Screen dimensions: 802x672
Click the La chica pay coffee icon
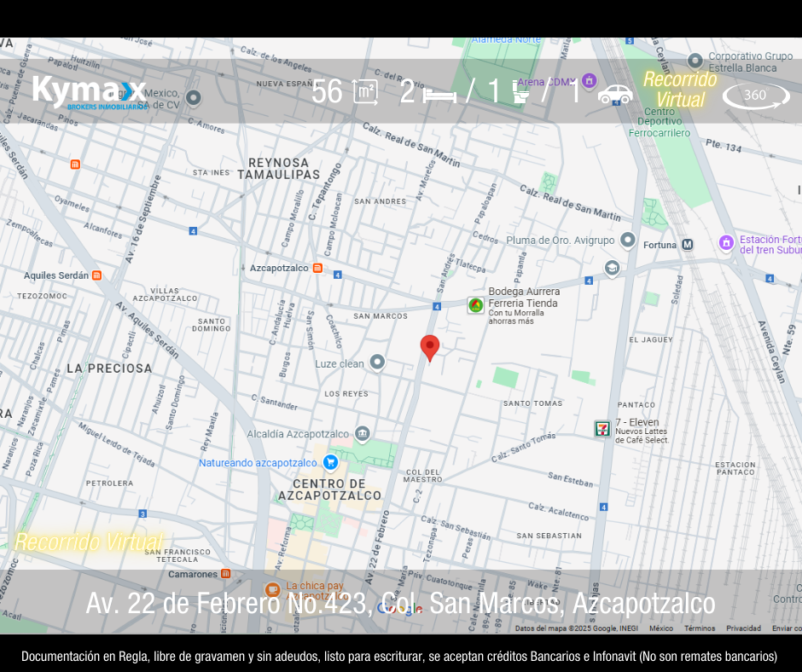tap(272, 589)
